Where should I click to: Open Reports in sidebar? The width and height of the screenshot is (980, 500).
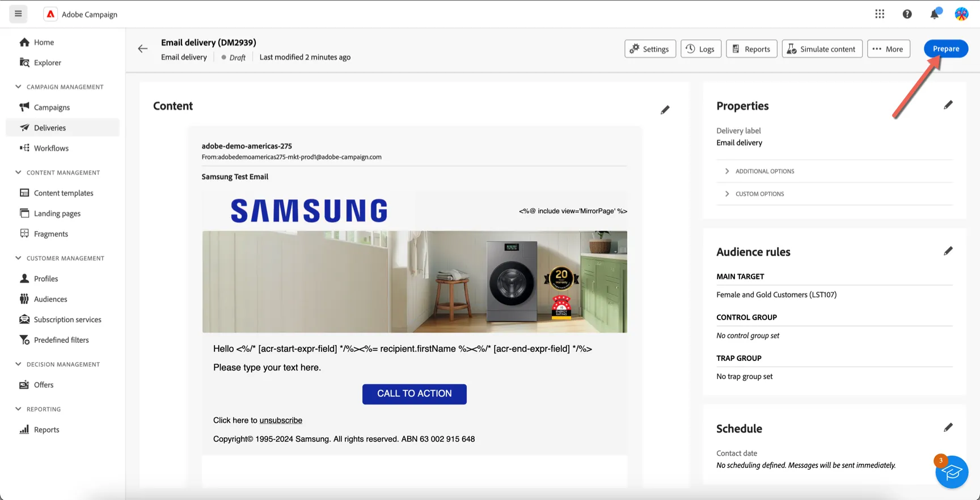(62, 430)
